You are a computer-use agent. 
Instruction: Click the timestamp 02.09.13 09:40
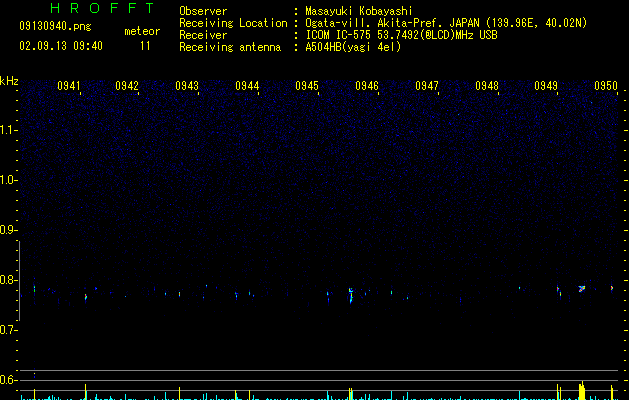(x=61, y=46)
